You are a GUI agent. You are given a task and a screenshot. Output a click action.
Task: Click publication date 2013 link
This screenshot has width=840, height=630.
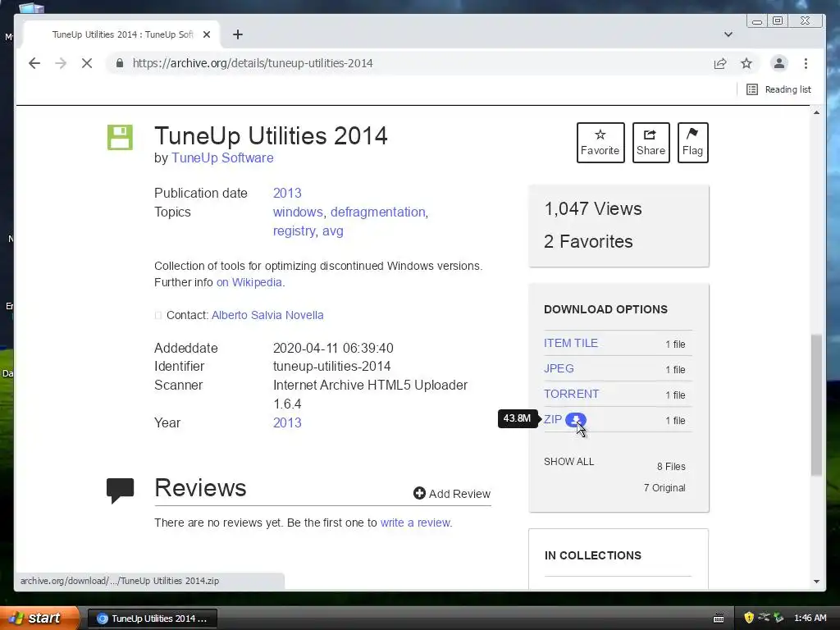[287, 193]
